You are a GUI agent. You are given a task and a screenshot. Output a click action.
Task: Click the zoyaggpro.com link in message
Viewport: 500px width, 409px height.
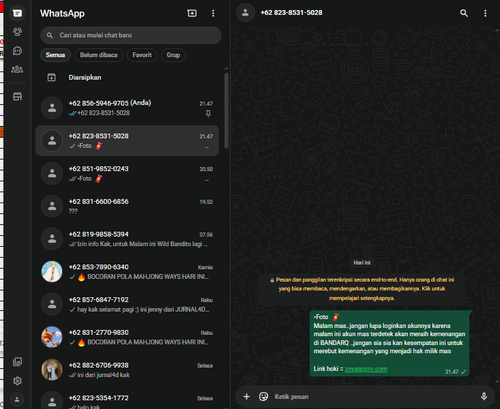click(366, 369)
